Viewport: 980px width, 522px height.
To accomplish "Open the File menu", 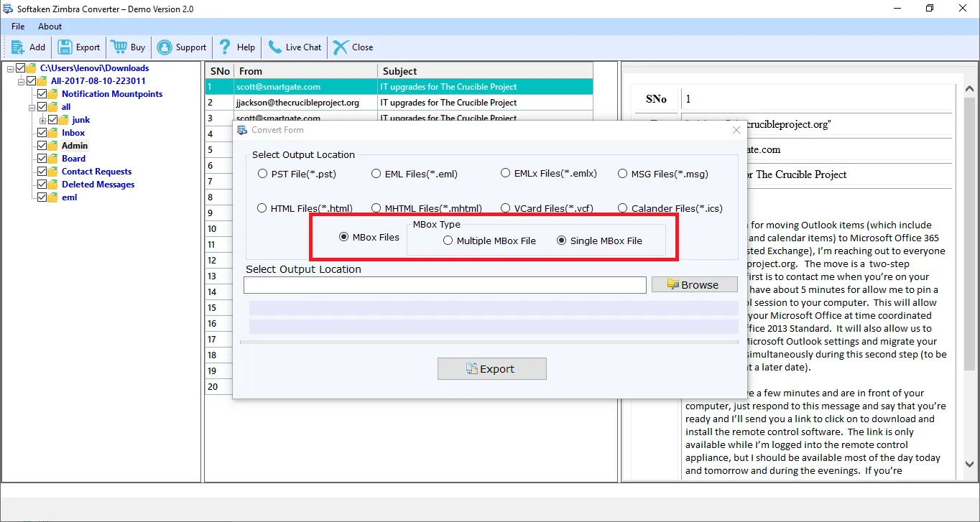I will point(18,27).
